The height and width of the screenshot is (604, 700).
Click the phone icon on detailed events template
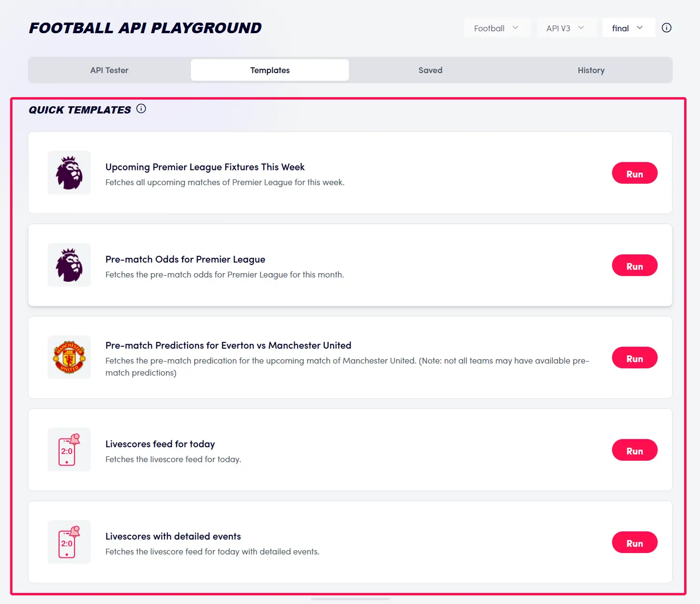pos(69,542)
